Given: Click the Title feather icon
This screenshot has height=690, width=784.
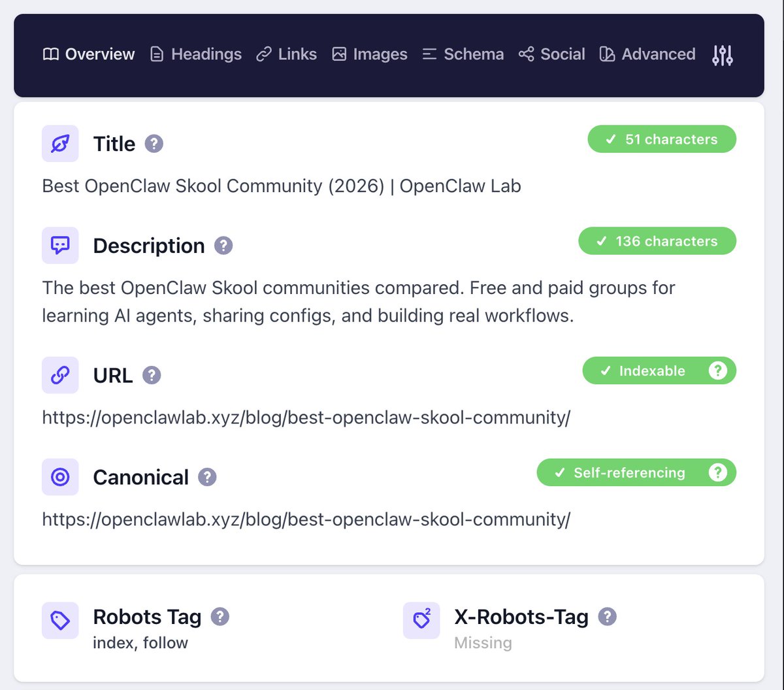Looking at the screenshot, I should coord(60,144).
